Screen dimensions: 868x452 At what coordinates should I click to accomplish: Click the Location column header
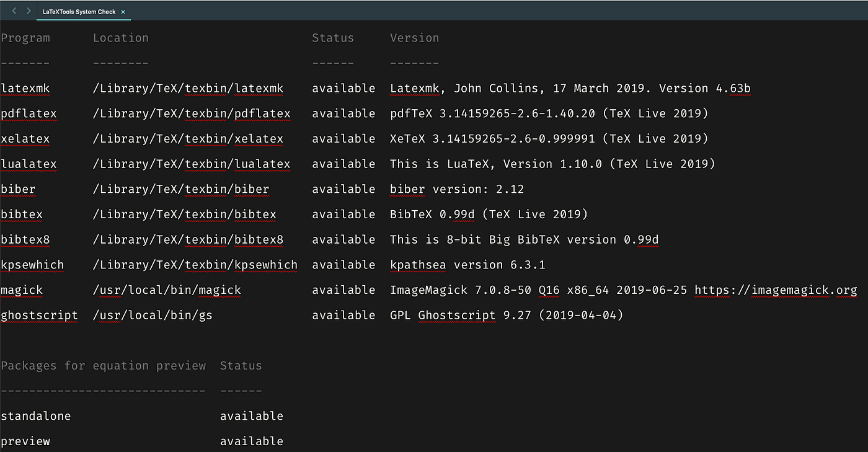121,38
